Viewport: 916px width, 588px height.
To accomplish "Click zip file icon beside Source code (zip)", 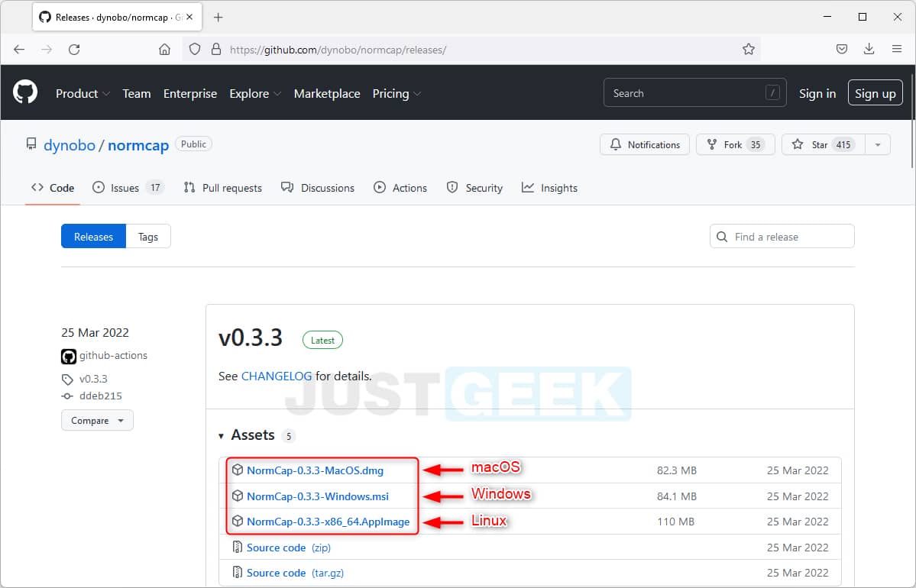I will point(237,547).
